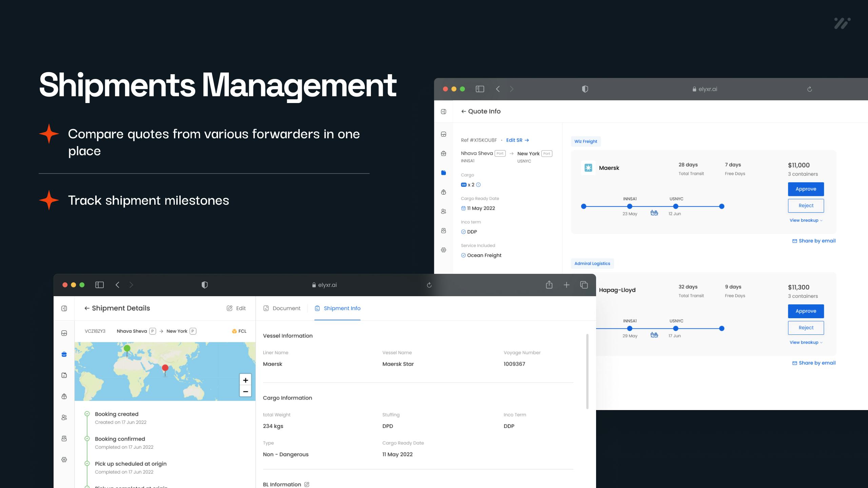
Task: Open Settings via the gear icon in sidebar
Action: pos(64,460)
